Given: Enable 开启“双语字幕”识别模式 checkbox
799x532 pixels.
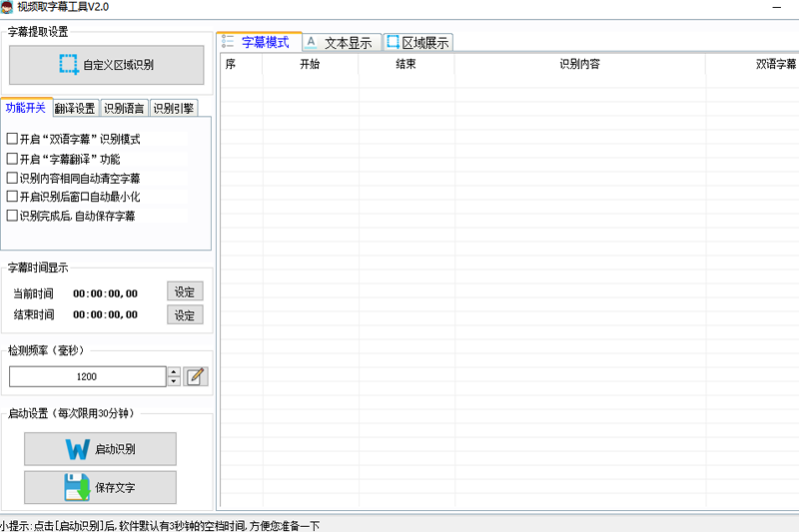Looking at the screenshot, I should coord(12,139).
